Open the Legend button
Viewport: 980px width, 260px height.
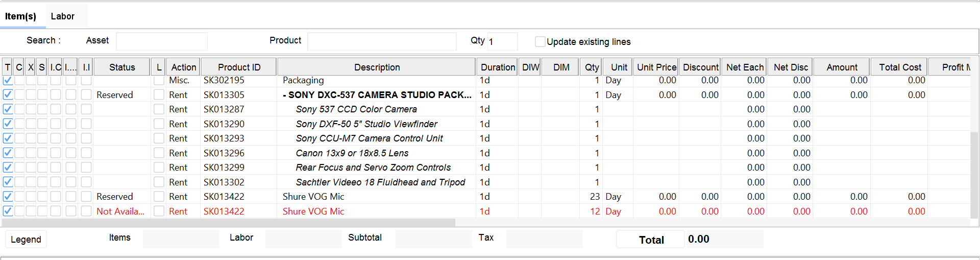pyautogui.click(x=26, y=240)
